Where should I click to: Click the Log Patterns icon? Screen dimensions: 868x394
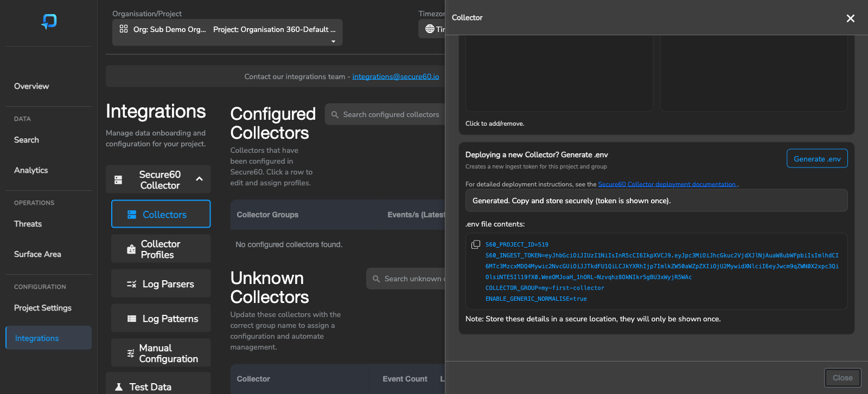pyautogui.click(x=132, y=319)
